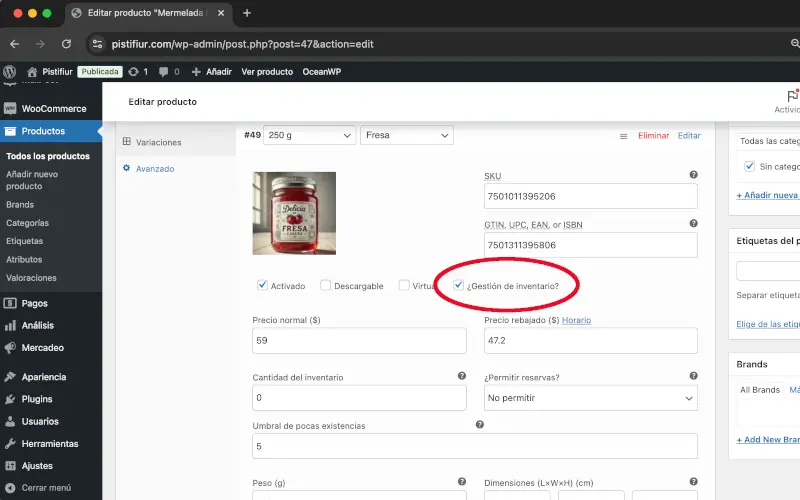Click the updates icon showing 1
The height and width of the screenshot is (500, 800).
pos(134,72)
